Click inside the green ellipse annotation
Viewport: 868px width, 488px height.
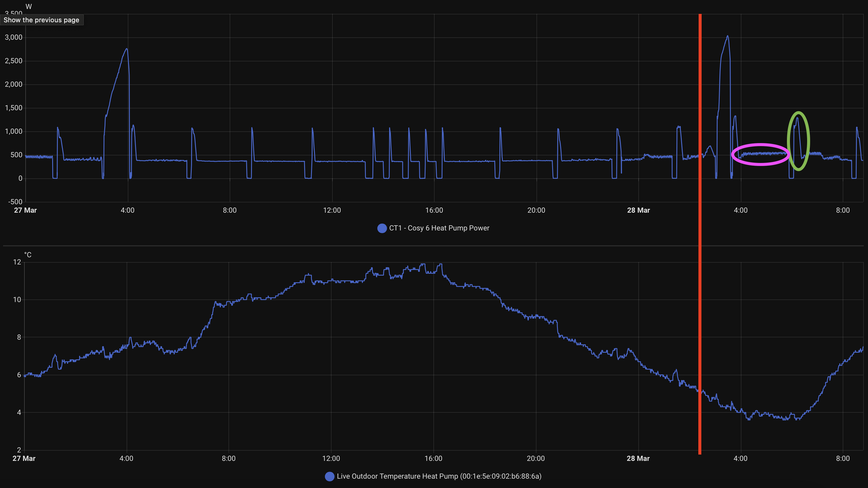click(x=798, y=141)
